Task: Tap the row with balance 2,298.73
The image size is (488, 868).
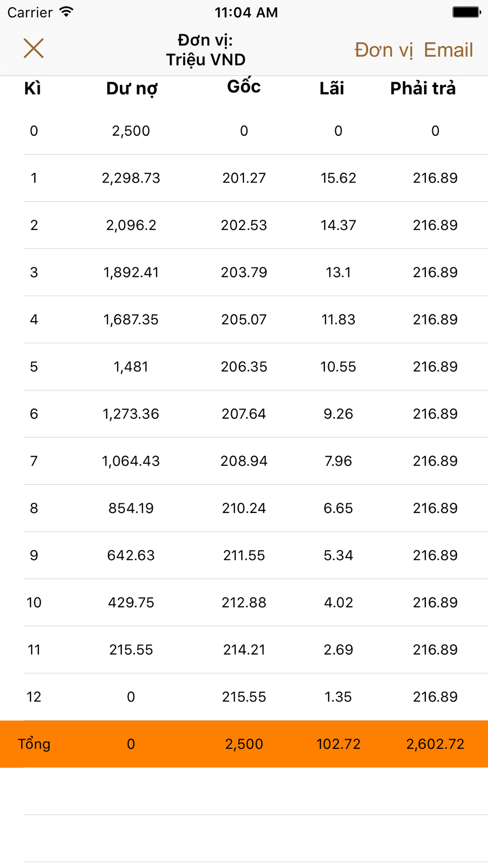Action: 244,178
